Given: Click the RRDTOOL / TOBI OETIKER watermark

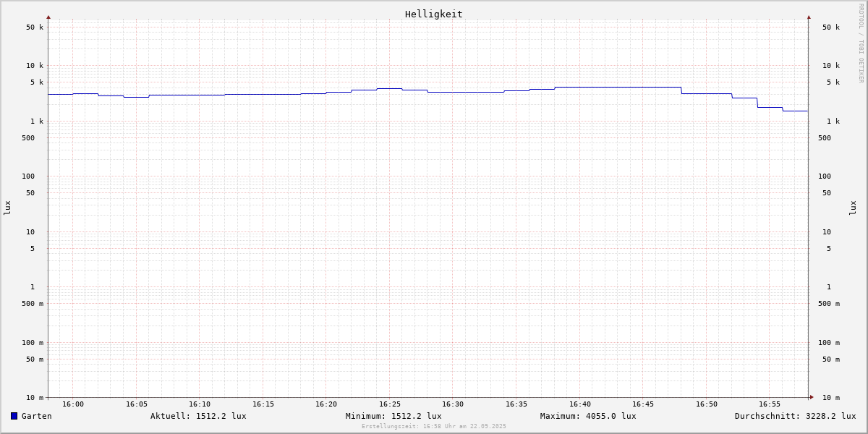Looking at the screenshot, I should tap(861, 43).
